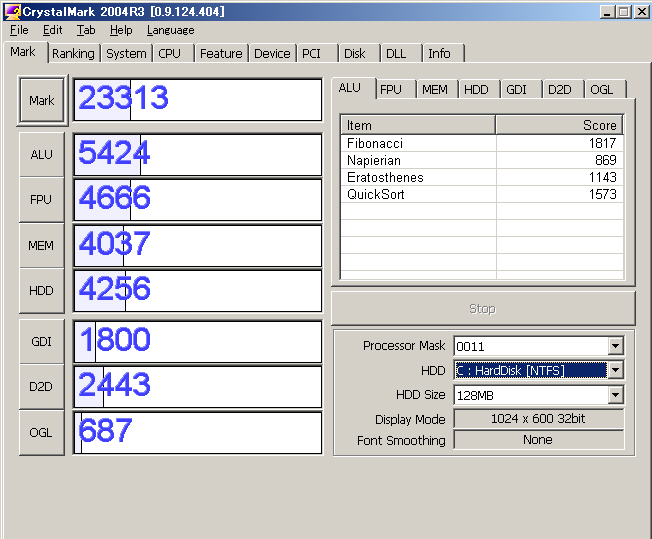Select the MEM results tab
Image resolution: width=652 pixels, height=539 pixels.
coord(435,89)
